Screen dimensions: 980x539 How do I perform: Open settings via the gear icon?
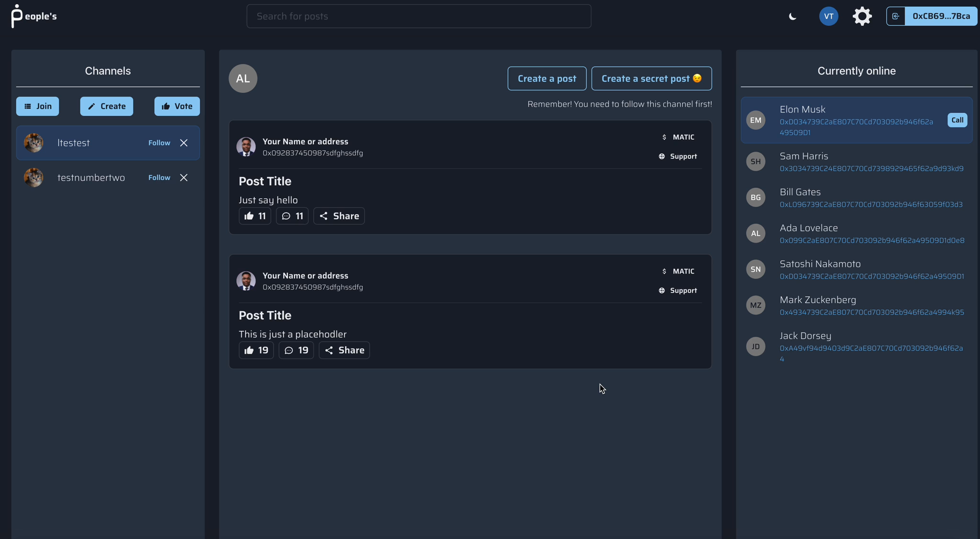click(x=862, y=16)
